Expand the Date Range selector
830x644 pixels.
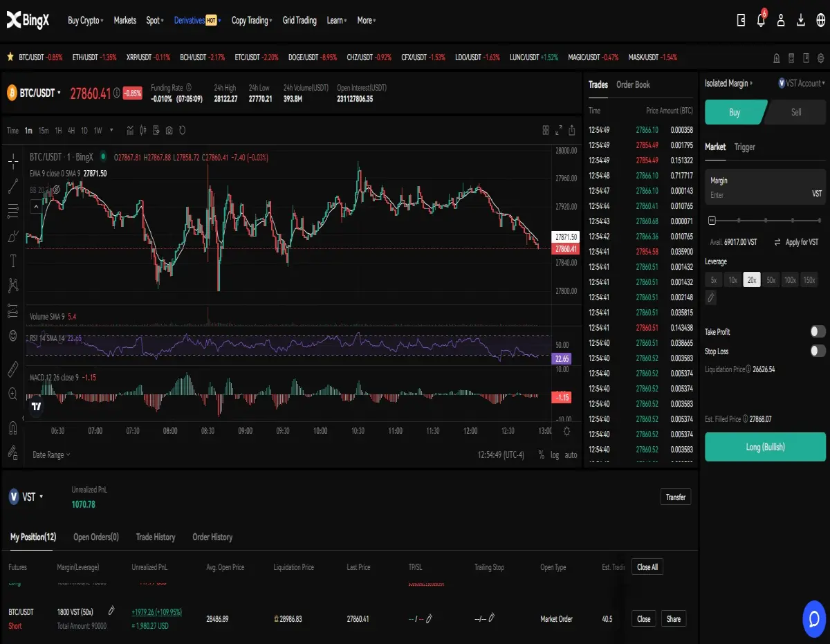[x=51, y=454]
